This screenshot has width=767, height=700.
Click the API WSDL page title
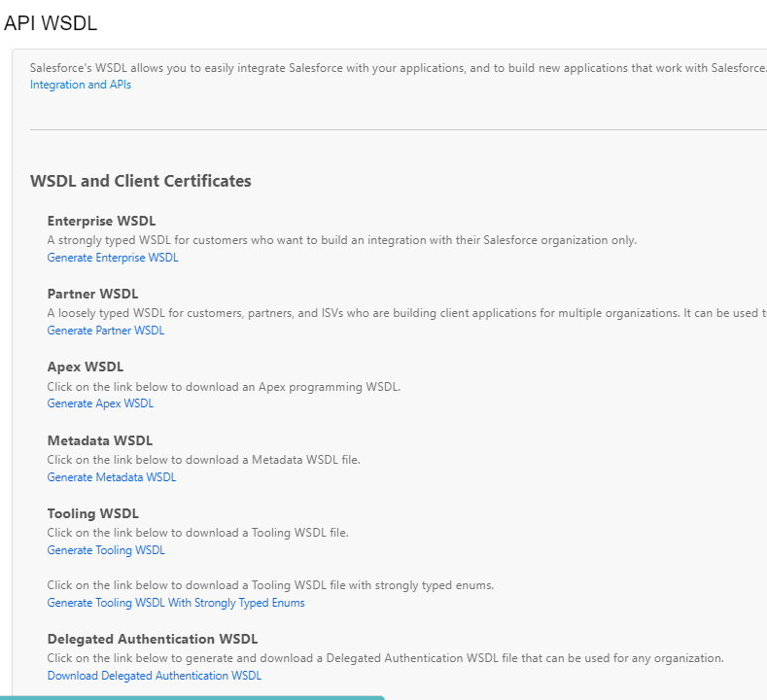click(51, 23)
